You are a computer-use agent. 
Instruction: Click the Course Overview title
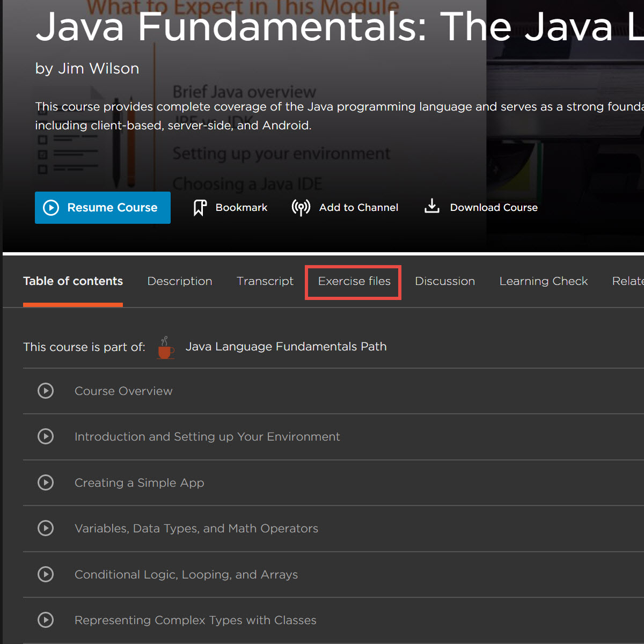pyautogui.click(x=123, y=391)
